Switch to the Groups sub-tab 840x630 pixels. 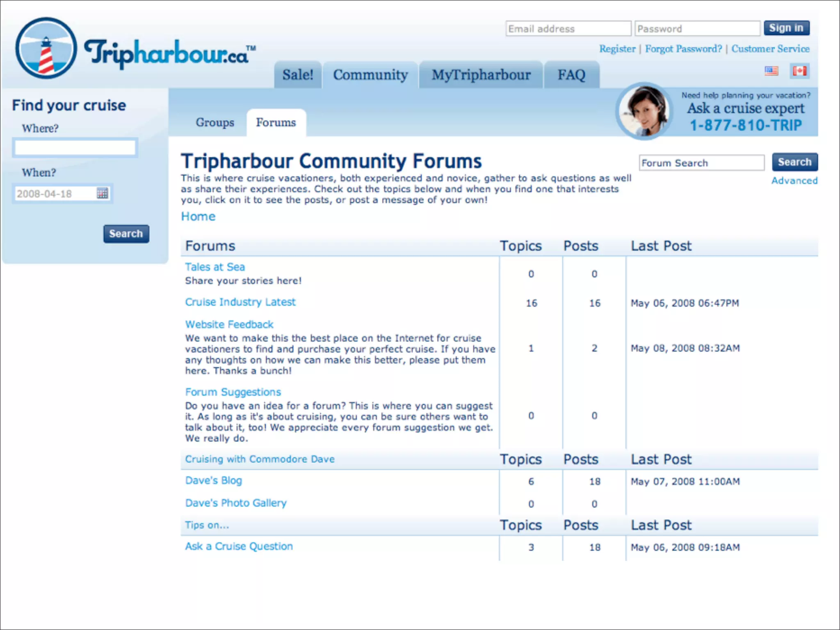pos(215,122)
